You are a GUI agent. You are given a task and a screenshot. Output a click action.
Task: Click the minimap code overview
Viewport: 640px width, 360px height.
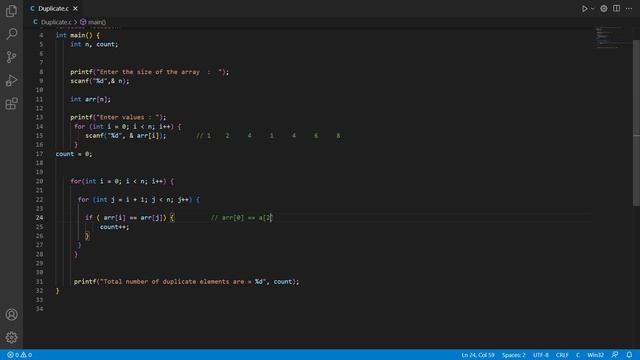(611, 38)
